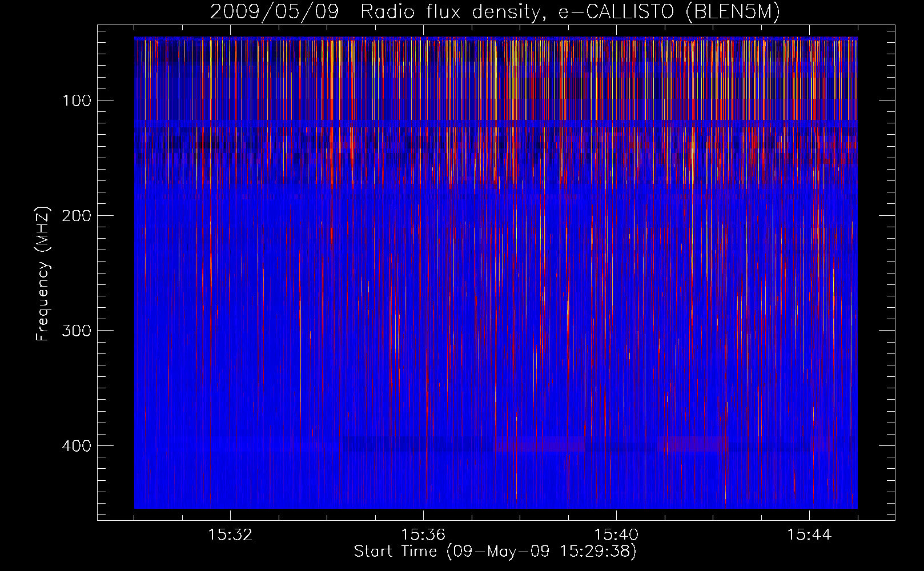Click the 'Start Time (09-May-09 15:29:38)' label

(x=495, y=552)
